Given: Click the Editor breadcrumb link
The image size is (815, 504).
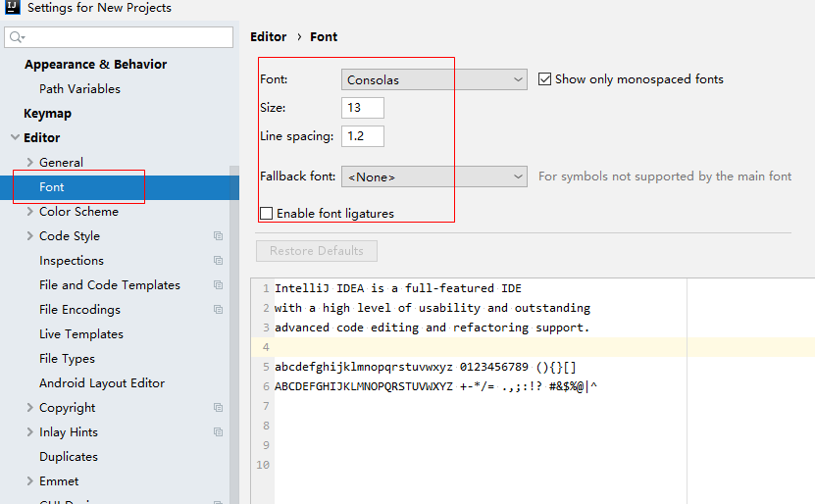Looking at the screenshot, I should click(x=269, y=37).
